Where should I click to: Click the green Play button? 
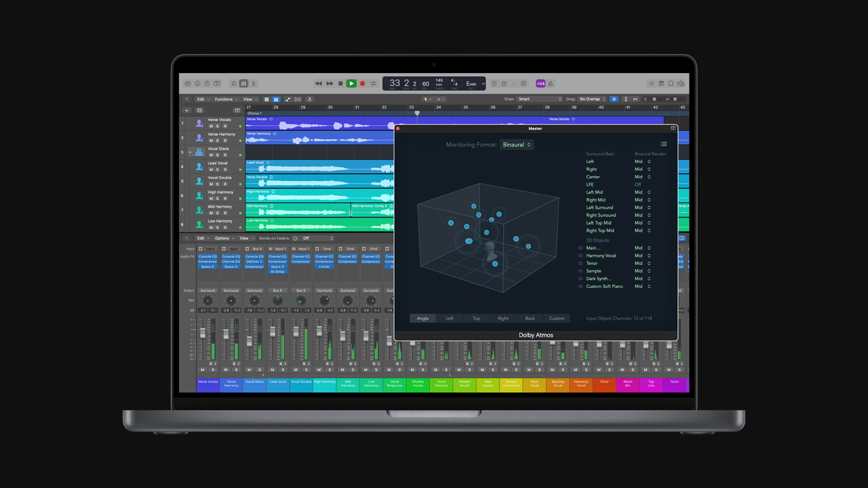pyautogui.click(x=351, y=83)
